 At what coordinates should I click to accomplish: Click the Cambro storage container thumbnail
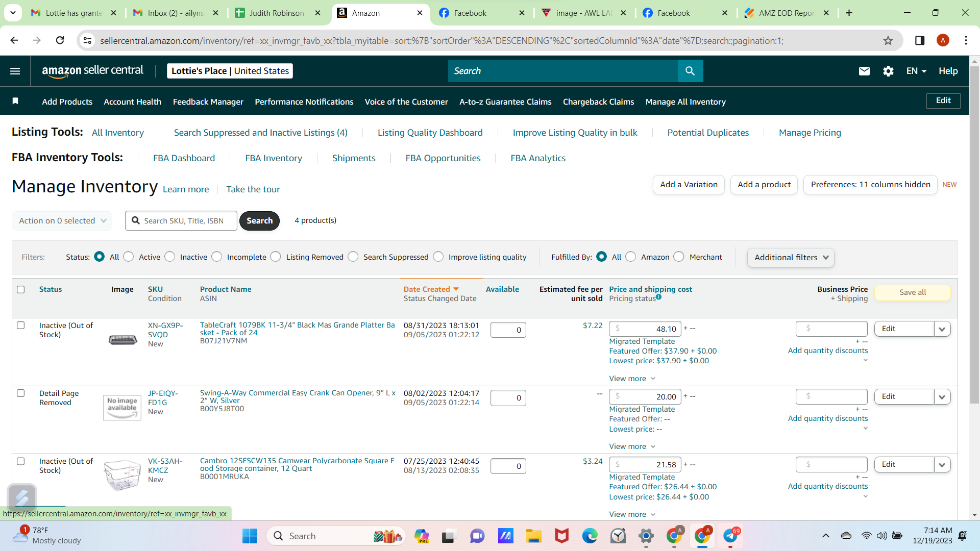click(122, 474)
